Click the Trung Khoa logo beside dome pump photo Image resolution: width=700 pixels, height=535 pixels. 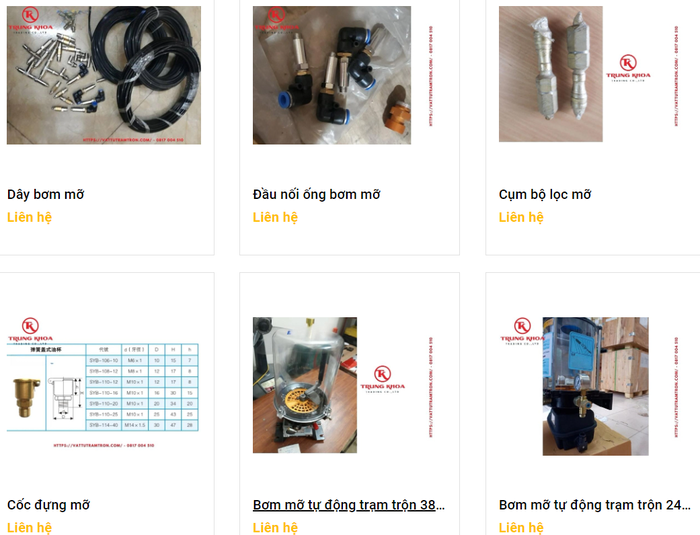[383, 379]
